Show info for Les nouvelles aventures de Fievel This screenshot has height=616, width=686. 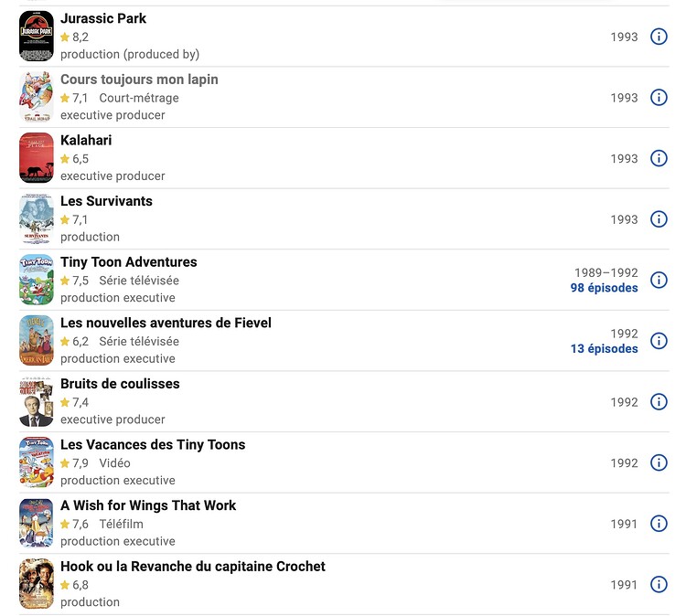coord(659,341)
